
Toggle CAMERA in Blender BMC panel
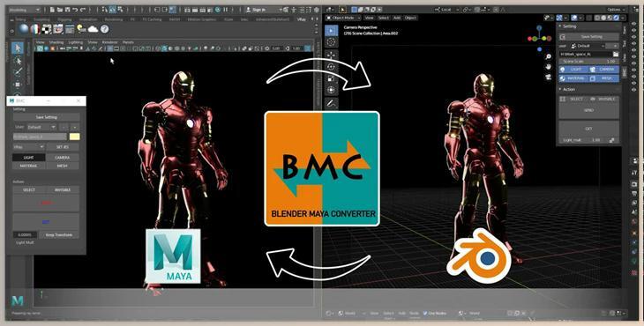point(604,70)
